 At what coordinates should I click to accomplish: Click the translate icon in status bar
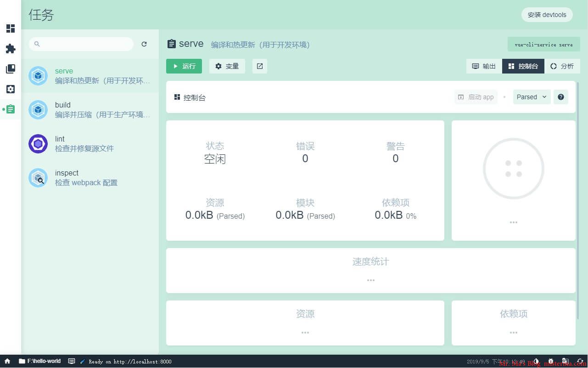tap(566, 362)
